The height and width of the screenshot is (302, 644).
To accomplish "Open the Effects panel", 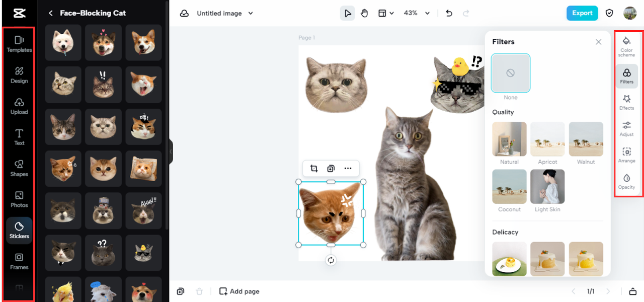I will [626, 102].
